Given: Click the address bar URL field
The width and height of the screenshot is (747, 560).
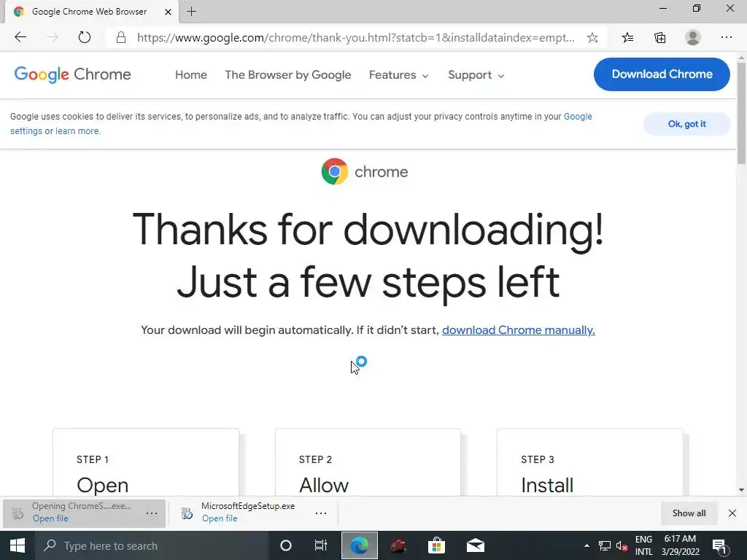Looking at the screenshot, I should pyautogui.click(x=355, y=38).
